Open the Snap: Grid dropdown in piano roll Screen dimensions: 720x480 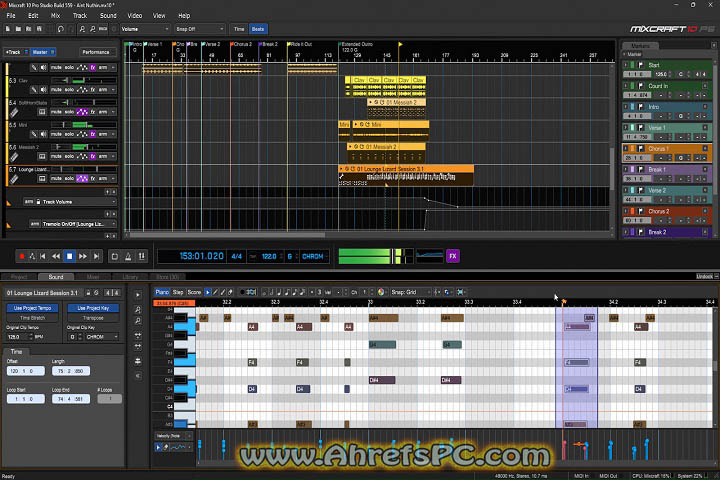point(411,292)
